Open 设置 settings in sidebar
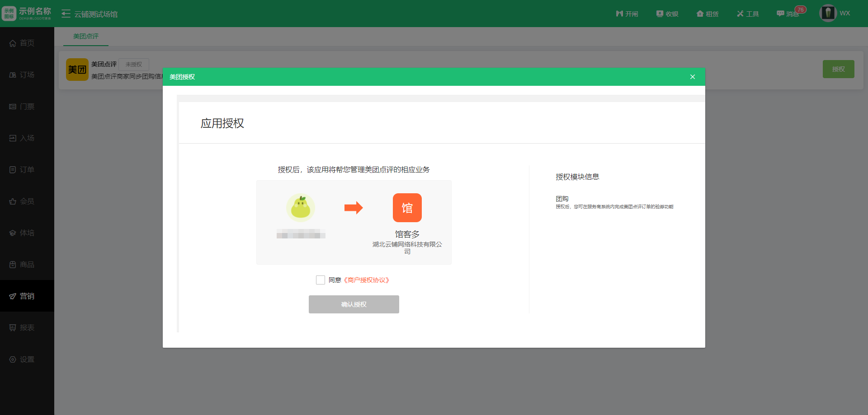 [x=27, y=359]
